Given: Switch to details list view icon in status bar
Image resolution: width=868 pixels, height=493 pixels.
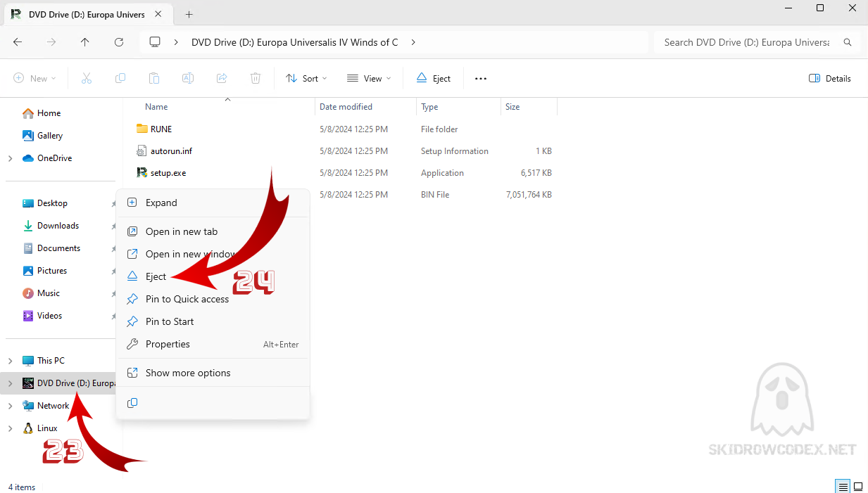Looking at the screenshot, I should click(x=842, y=487).
